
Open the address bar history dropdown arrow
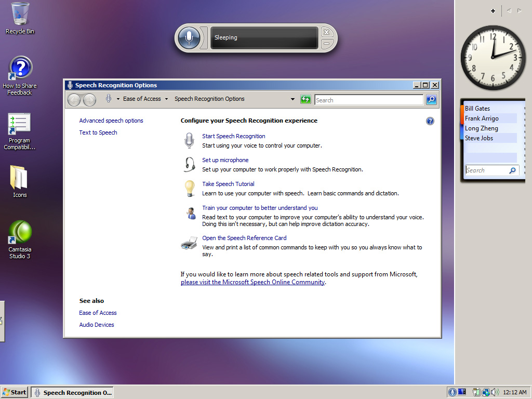pyautogui.click(x=292, y=99)
